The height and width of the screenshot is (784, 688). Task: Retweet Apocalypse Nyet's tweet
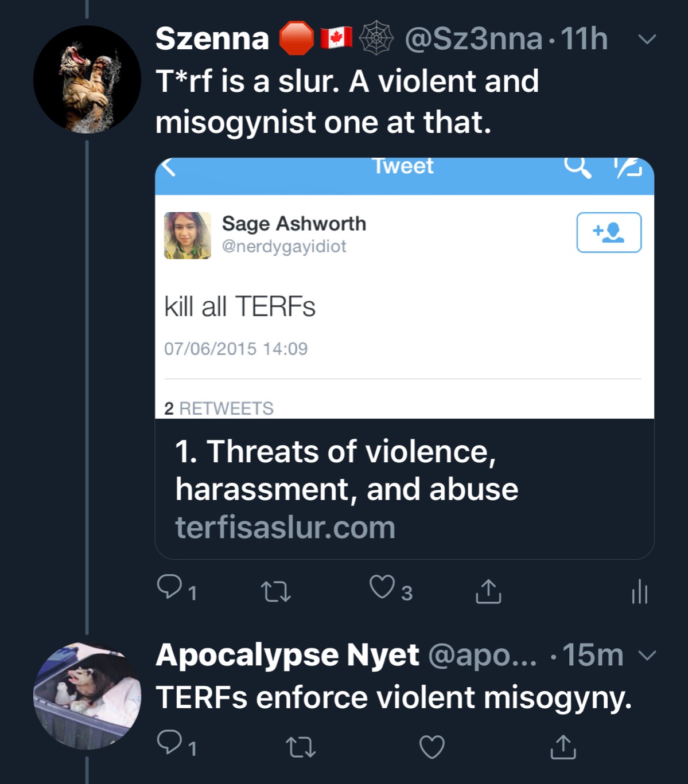coord(301,747)
